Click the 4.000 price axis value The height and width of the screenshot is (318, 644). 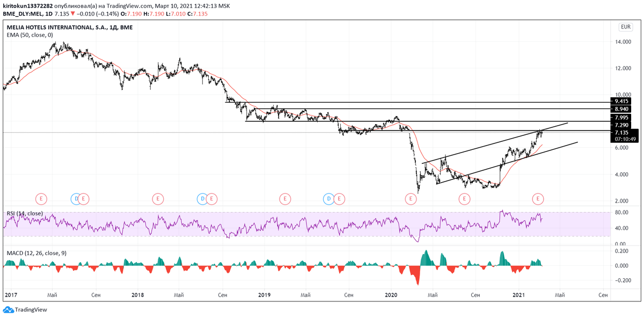click(x=623, y=175)
